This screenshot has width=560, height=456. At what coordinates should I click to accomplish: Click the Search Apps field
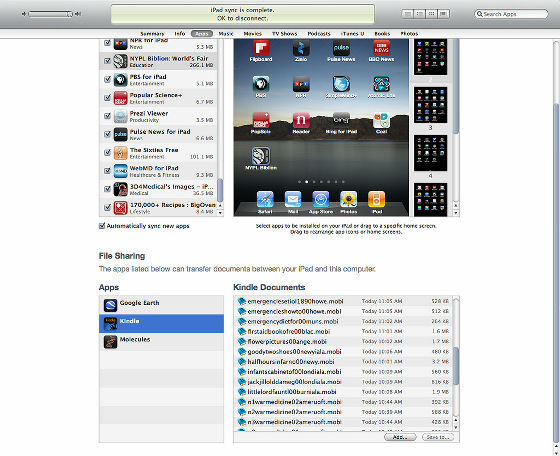pyautogui.click(x=511, y=14)
